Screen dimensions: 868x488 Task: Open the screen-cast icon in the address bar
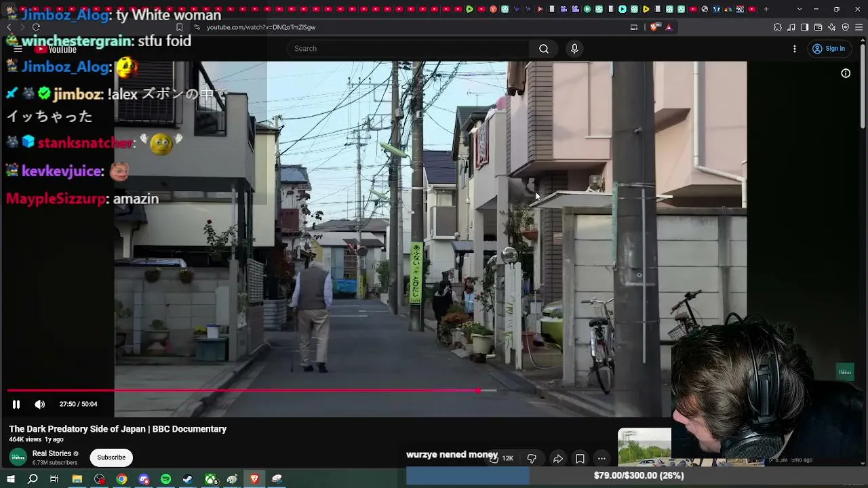634,27
